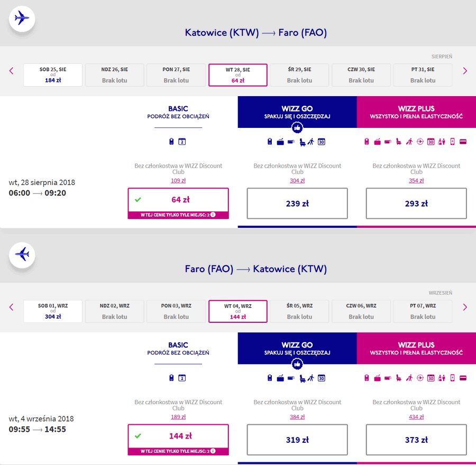Click the '06:00 → 09:20' flight time
476x465 pixels.
[38, 193]
